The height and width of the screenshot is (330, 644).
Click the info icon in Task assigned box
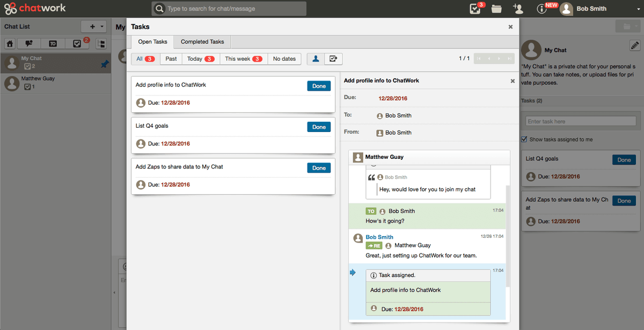click(x=374, y=275)
